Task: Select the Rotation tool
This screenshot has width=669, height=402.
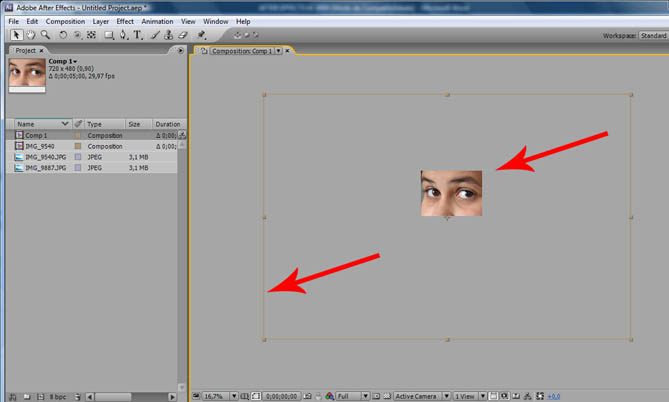Action: click(63, 35)
